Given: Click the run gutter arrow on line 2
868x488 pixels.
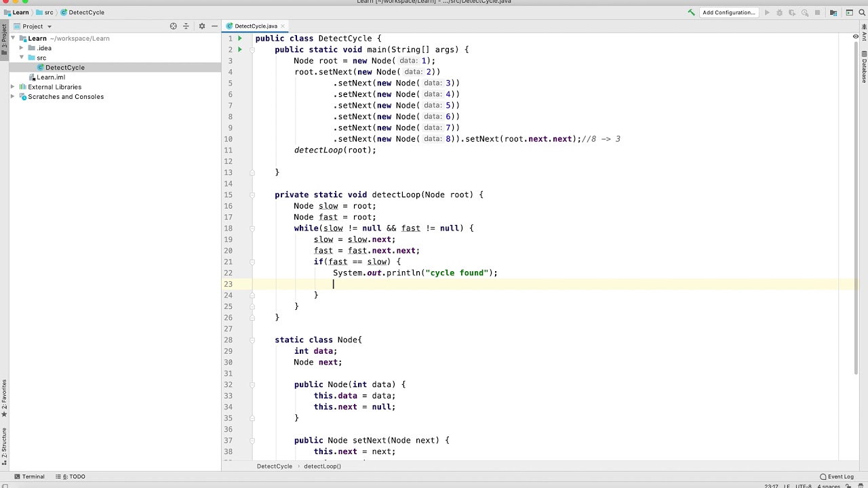Looking at the screenshot, I should (240, 49).
